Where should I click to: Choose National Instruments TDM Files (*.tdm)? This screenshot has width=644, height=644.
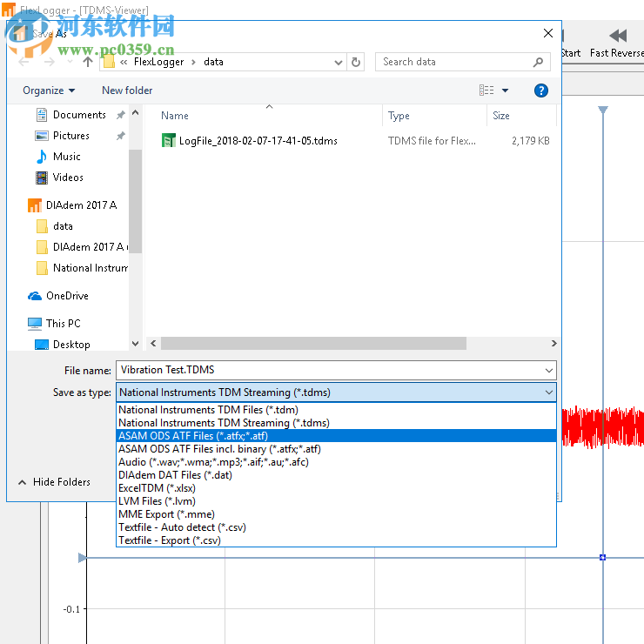click(x=336, y=410)
